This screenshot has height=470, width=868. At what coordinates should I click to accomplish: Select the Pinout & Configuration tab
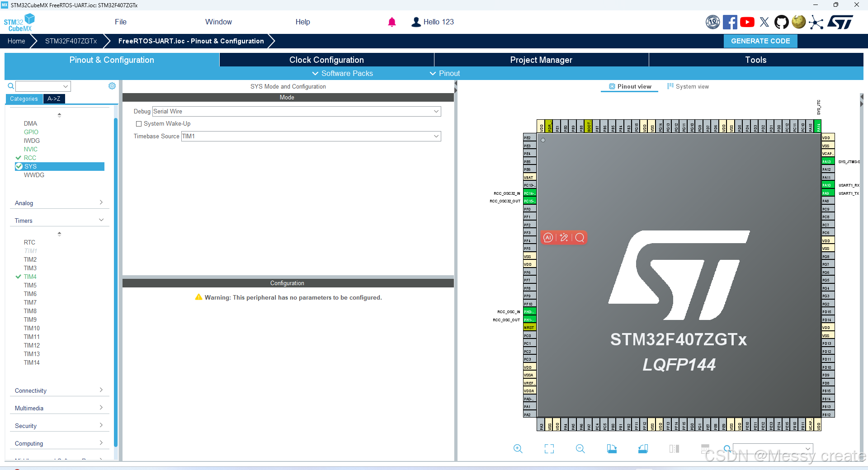[112, 60]
